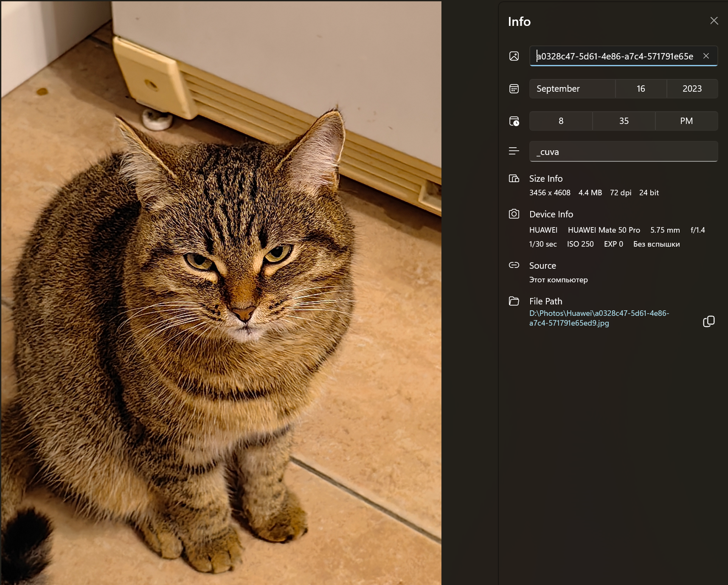Image resolution: width=728 pixels, height=585 pixels.
Task: Select the September month field
Action: tap(572, 89)
